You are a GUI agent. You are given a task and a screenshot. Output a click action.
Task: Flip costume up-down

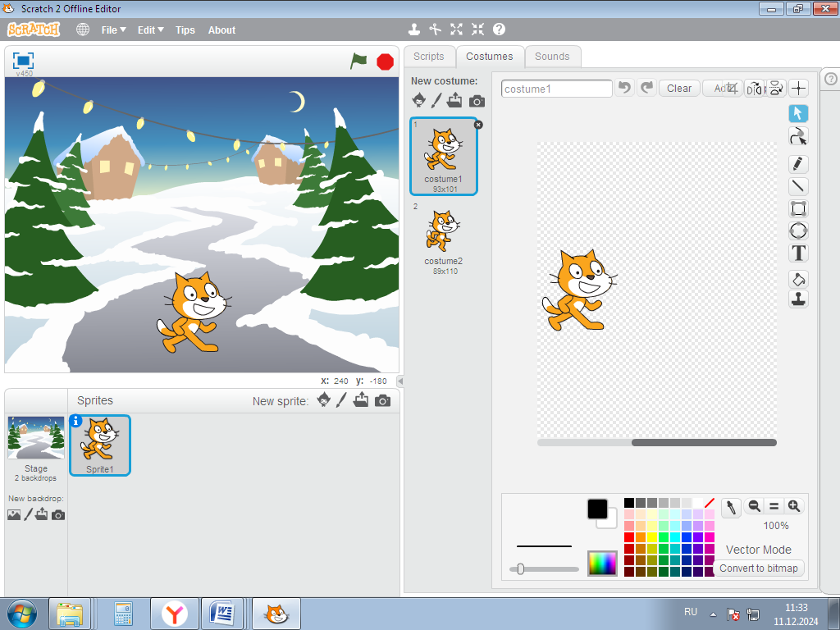(776, 88)
